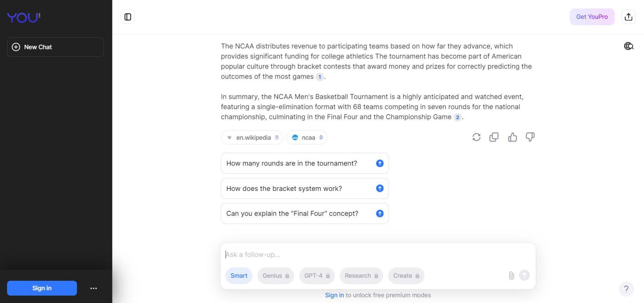Open Get YouPro
644x303 pixels.
592,17
